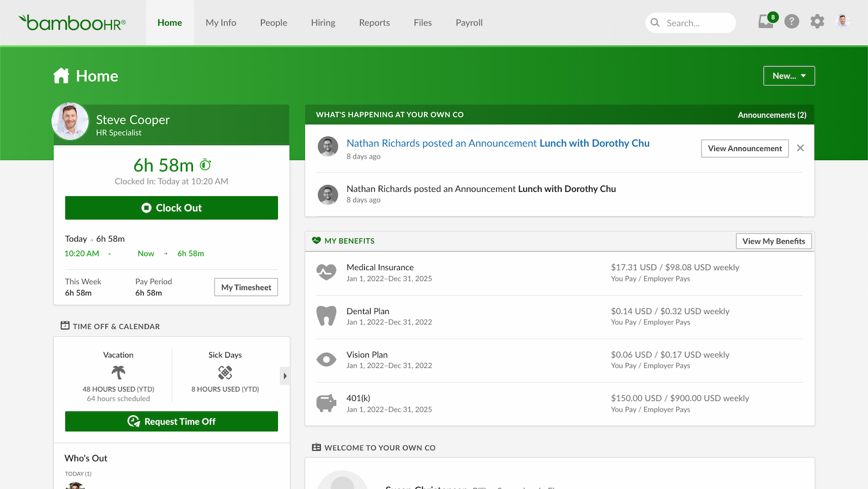Select the Dental Plan tooth icon
This screenshot has width=868, height=489.
coord(326,316)
